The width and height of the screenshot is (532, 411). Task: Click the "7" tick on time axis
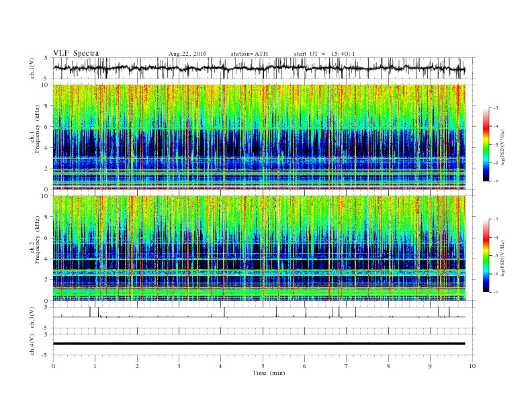(x=346, y=366)
